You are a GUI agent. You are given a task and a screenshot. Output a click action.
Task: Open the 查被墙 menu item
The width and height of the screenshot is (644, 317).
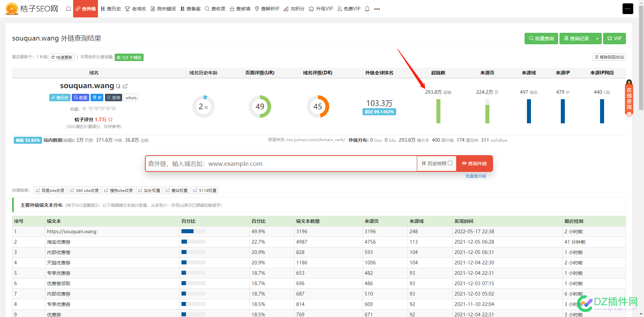pos(240,9)
